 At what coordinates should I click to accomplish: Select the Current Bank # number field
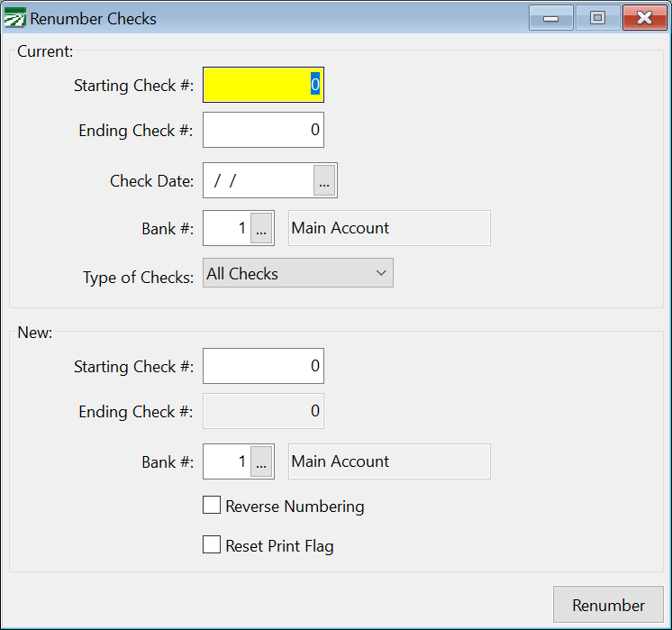pos(226,229)
